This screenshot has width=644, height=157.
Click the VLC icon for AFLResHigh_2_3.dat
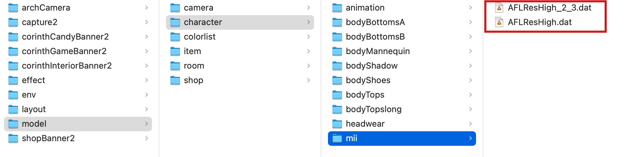[x=499, y=8]
